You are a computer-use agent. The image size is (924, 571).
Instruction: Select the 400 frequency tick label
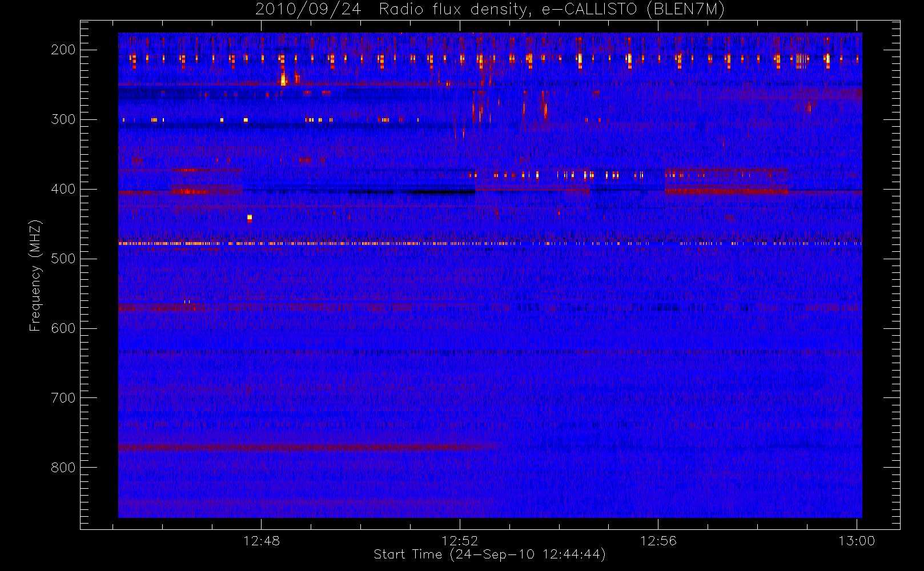pos(63,189)
